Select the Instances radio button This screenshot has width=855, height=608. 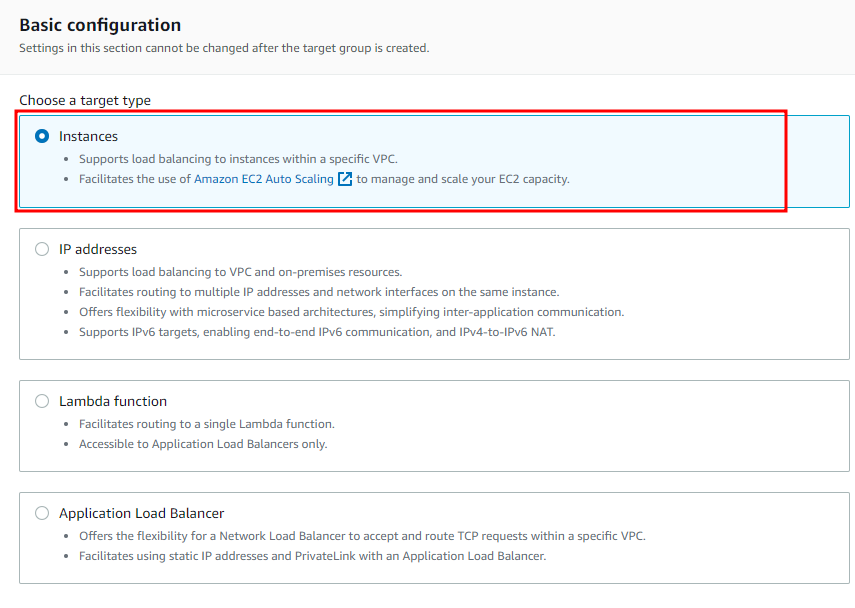tap(42, 136)
